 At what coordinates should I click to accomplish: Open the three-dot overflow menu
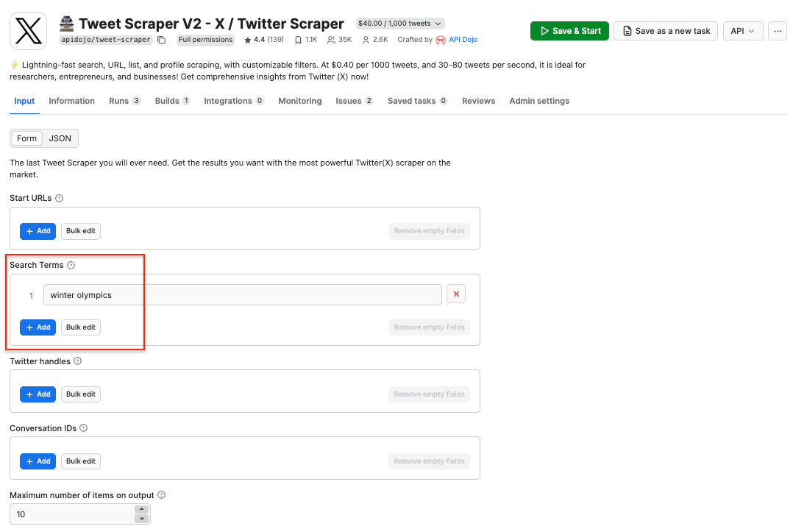(x=777, y=31)
